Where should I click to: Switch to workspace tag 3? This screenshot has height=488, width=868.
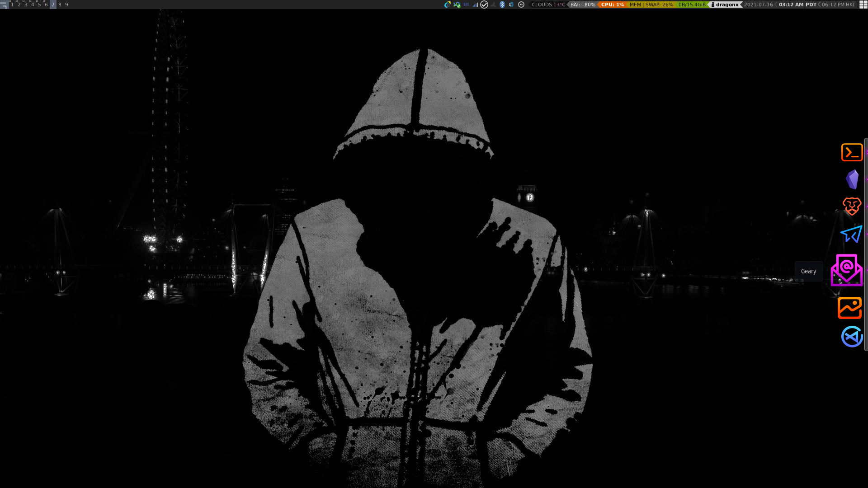pos(26,5)
